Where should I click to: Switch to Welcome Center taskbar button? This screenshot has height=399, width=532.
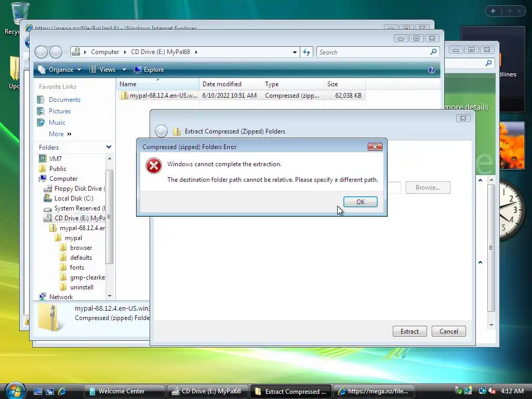point(124,391)
